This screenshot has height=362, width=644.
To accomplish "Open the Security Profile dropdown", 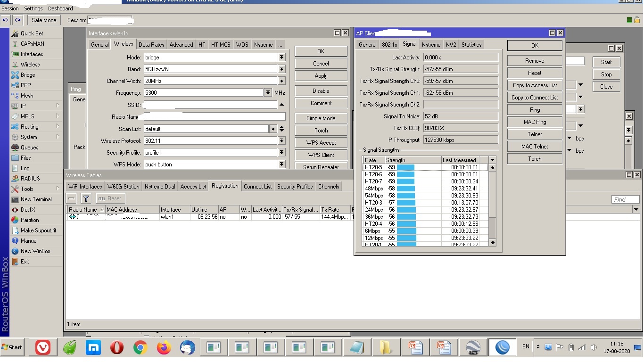I will pyautogui.click(x=281, y=153).
